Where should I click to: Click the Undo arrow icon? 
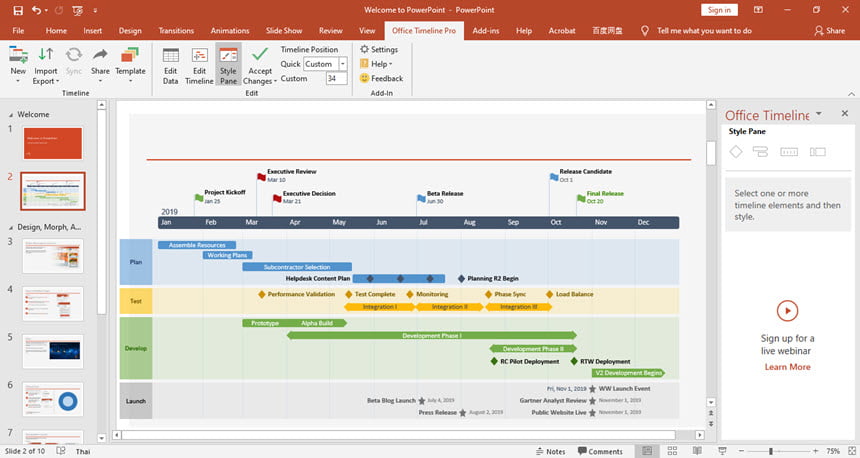36,10
